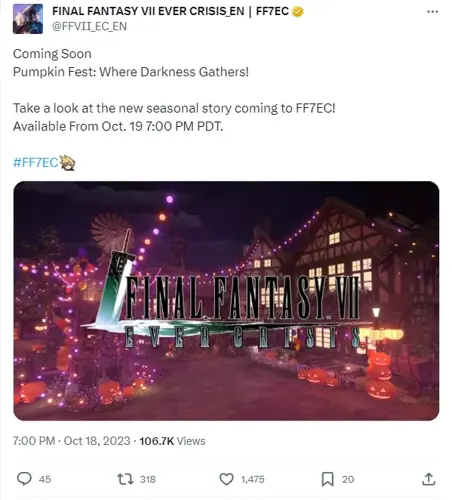
Task: Click the 45 replies count
Action: click(45, 479)
